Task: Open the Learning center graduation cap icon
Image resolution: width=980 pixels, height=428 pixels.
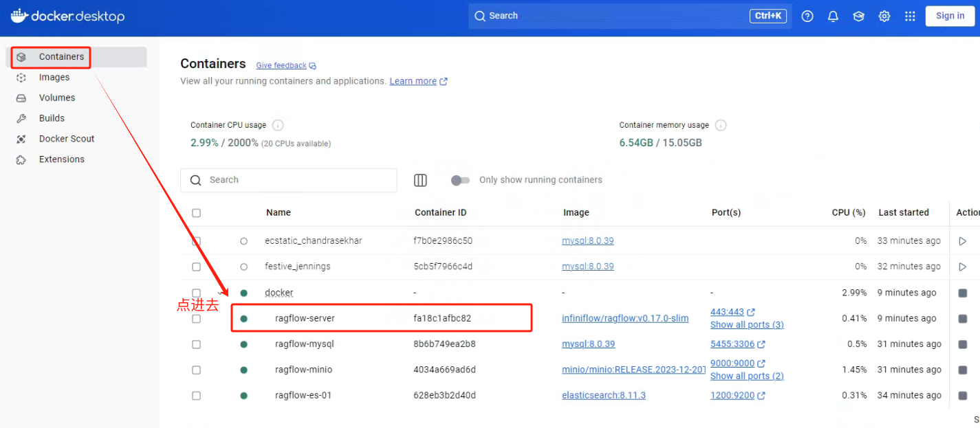Action: click(x=858, y=16)
